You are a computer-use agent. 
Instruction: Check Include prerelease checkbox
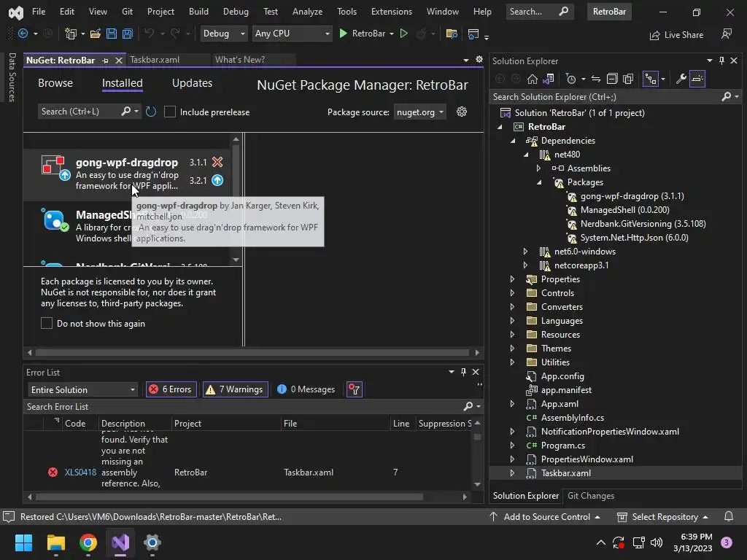coord(169,112)
